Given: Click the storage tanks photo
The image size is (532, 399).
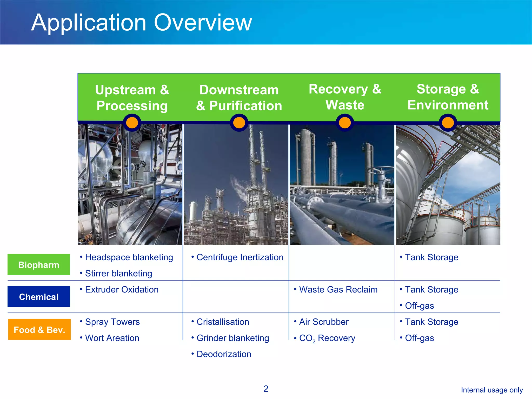Looking at the screenshot, I should coord(448,184).
